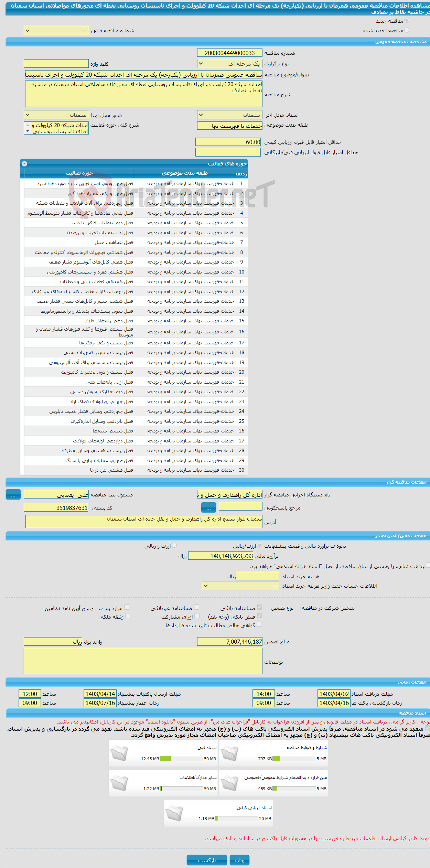The height and width of the screenshot is (868, 430).
Task: Open the previous tender number dropdown
Action: [56, 31]
